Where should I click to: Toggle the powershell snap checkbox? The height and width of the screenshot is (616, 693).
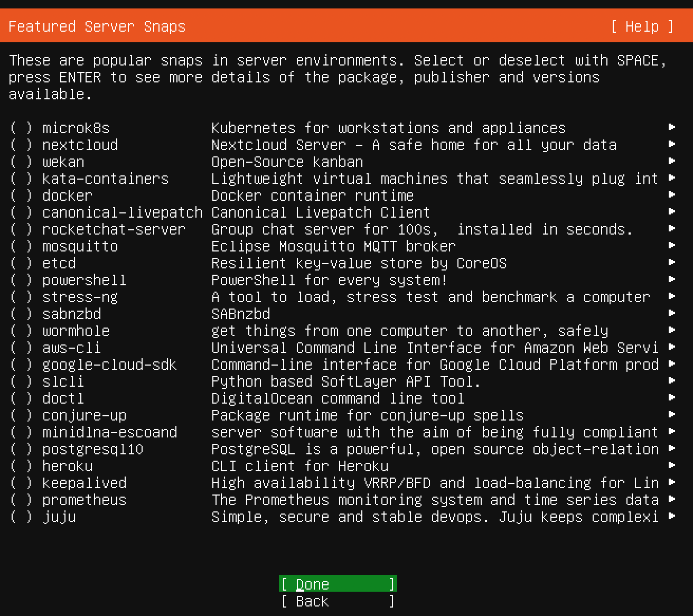[21, 280]
